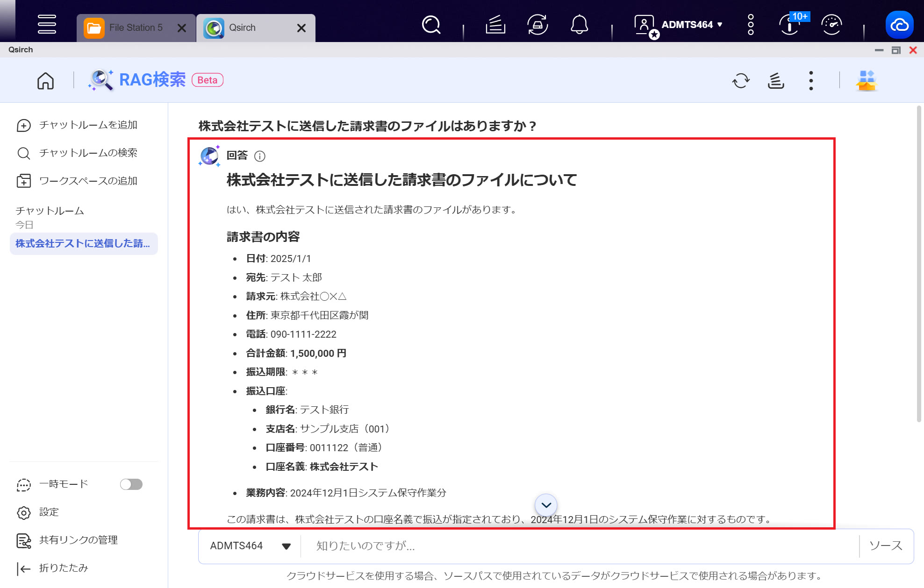Open the three-dot more options in RAG header
The width and height of the screenshot is (924, 588).
811,80
